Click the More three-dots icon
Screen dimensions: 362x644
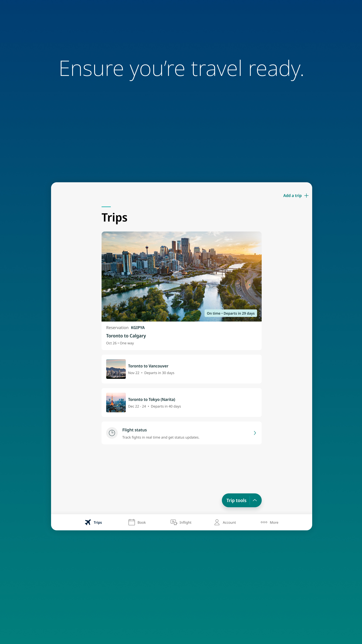[264, 522]
